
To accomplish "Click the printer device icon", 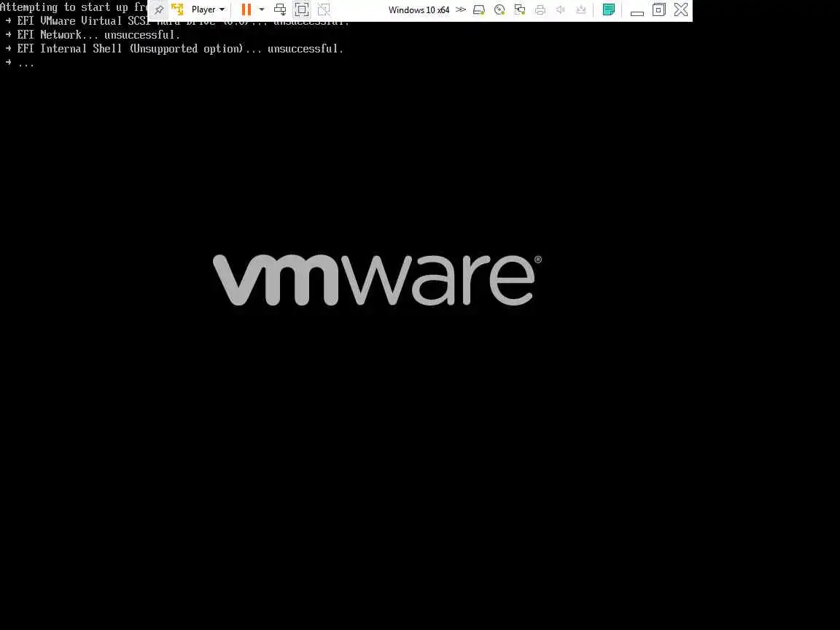I will point(540,9).
